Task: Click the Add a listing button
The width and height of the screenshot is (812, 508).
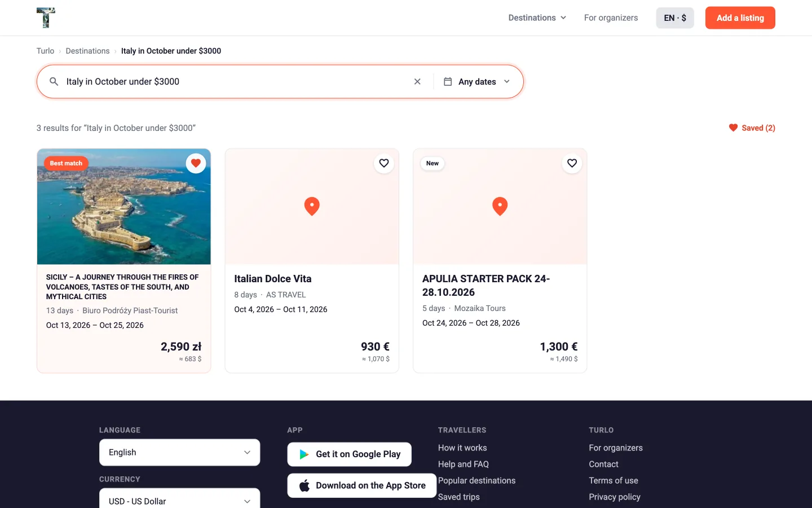Action: [740, 17]
